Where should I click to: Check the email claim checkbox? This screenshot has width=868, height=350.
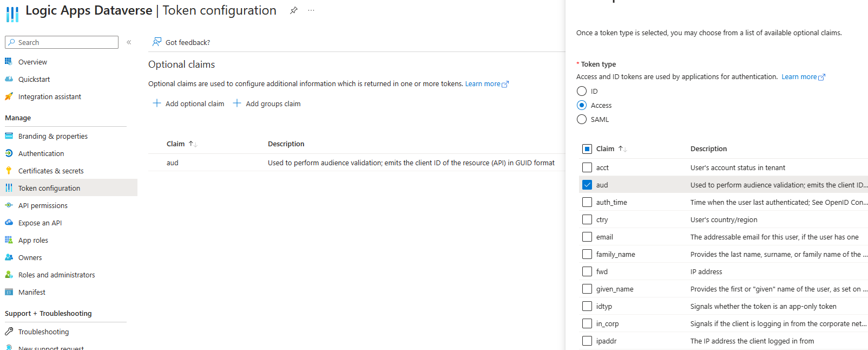pos(587,237)
